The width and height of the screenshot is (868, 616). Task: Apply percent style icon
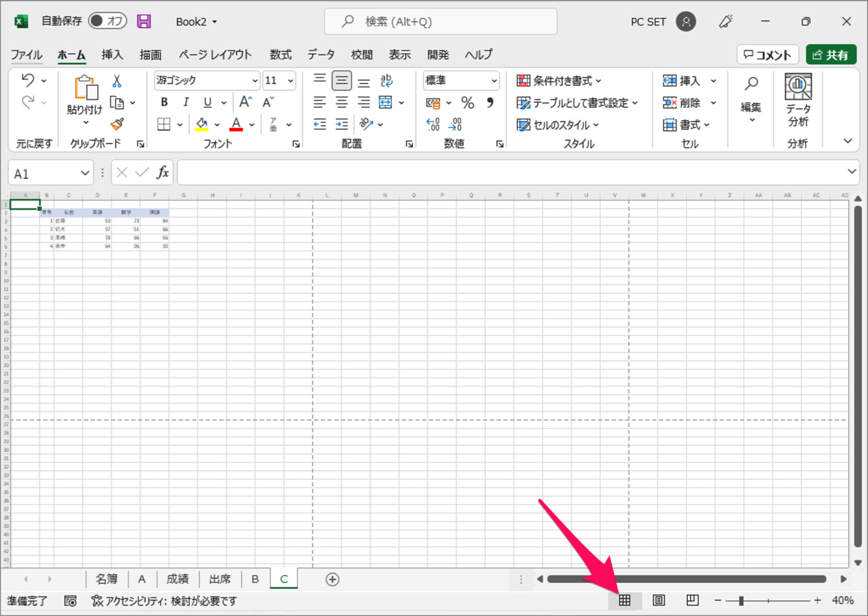click(x=467, y=103)
